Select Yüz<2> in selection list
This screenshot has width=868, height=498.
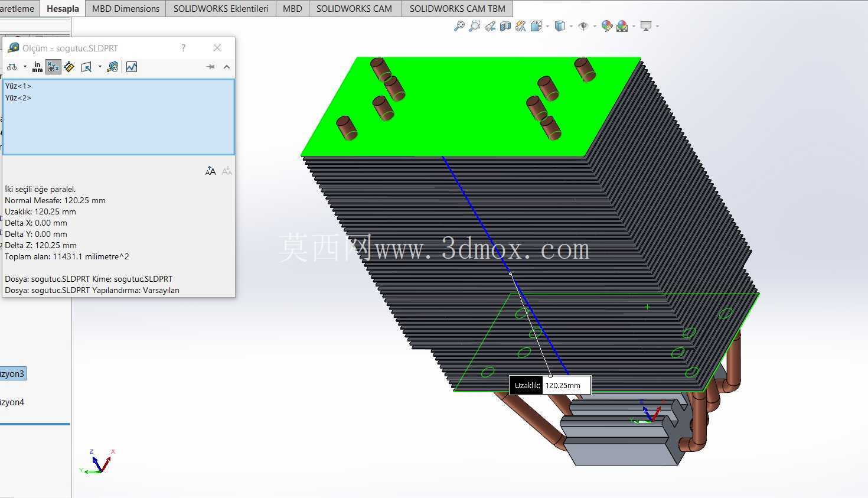(x=18, y=98)
